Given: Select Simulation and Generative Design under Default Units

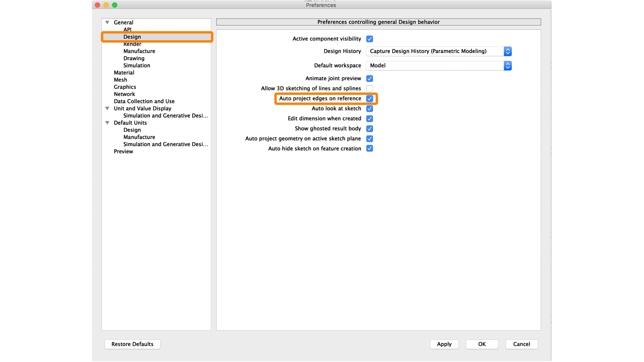Looking at the screenshot, I should 166,144.
